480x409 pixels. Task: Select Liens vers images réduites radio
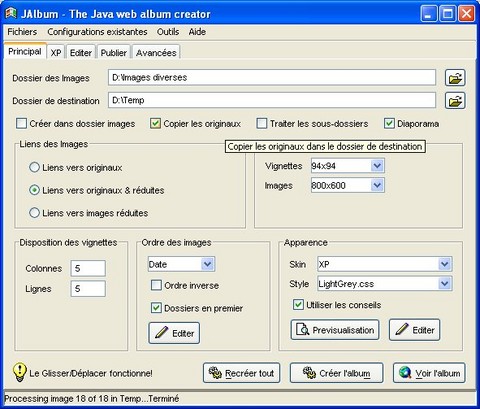pyautogui.click(x=34, y=213)
